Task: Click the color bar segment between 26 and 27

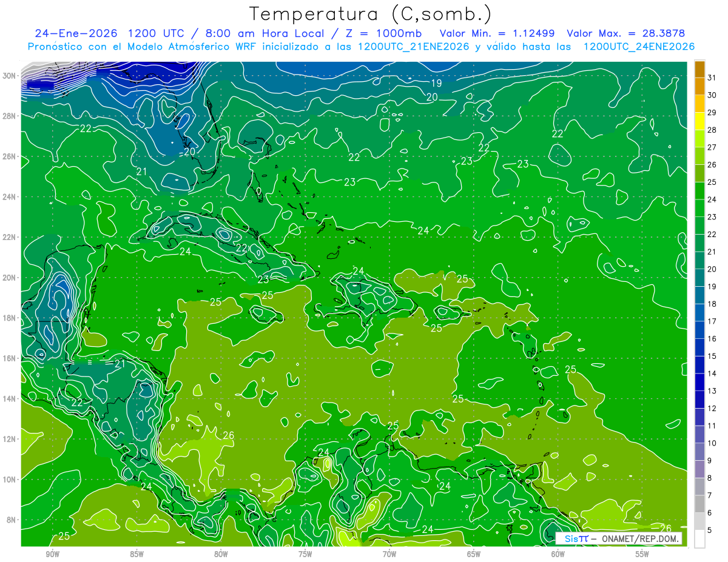Action: (699, 156)
